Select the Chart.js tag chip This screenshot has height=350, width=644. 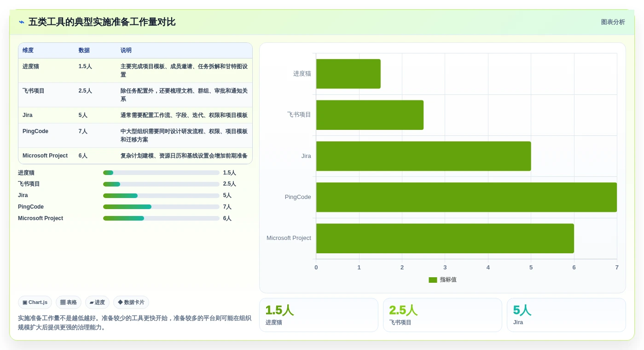35,303
